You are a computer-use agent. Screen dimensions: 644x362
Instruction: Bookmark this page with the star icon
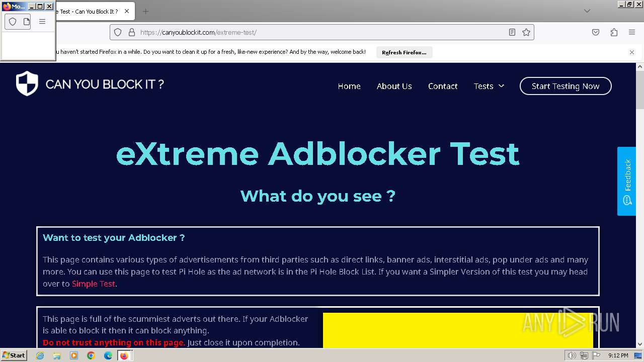pyautogui.click(x=526, y=32)
